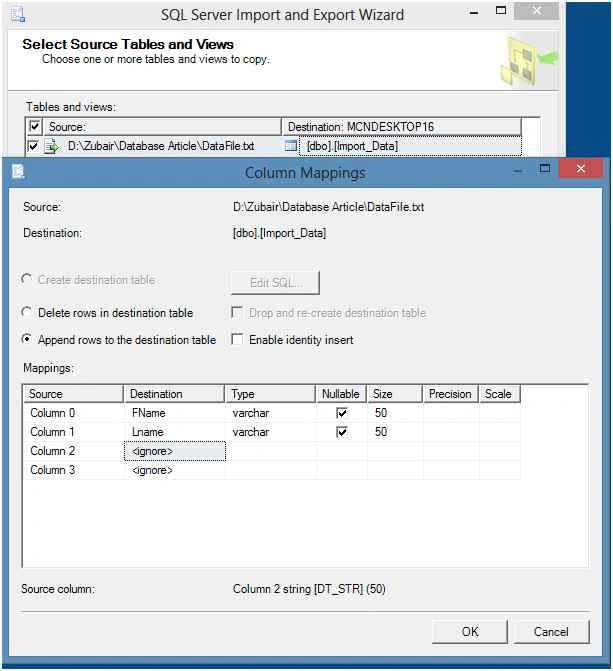Click the Nullable column header

point(341,394)
